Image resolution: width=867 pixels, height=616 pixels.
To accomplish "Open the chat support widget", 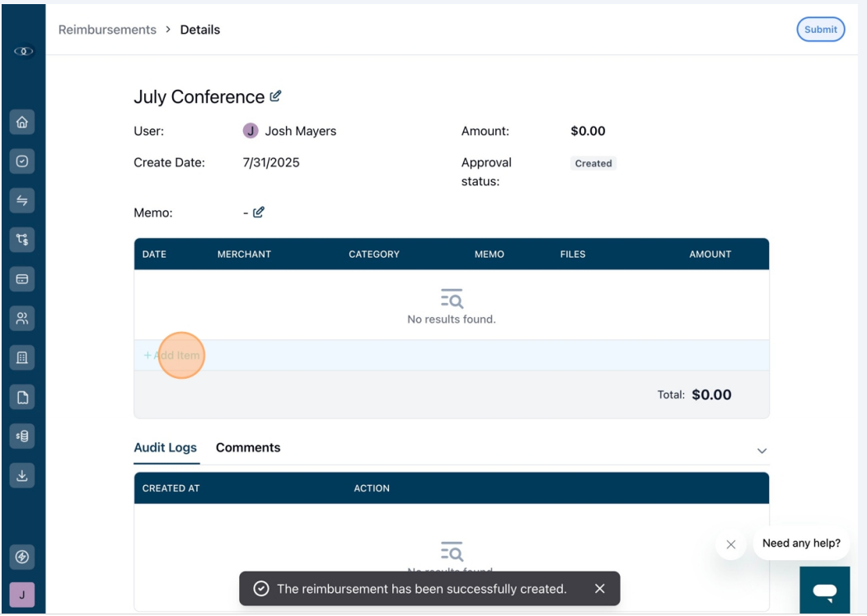I will pyautogui.click(x=824, y=590).
